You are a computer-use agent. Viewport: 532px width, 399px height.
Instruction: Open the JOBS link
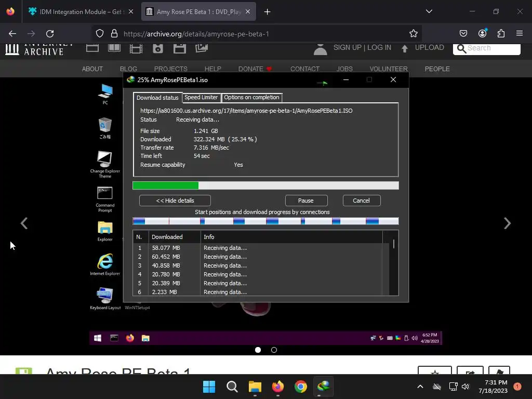click(x=344, y=69)
